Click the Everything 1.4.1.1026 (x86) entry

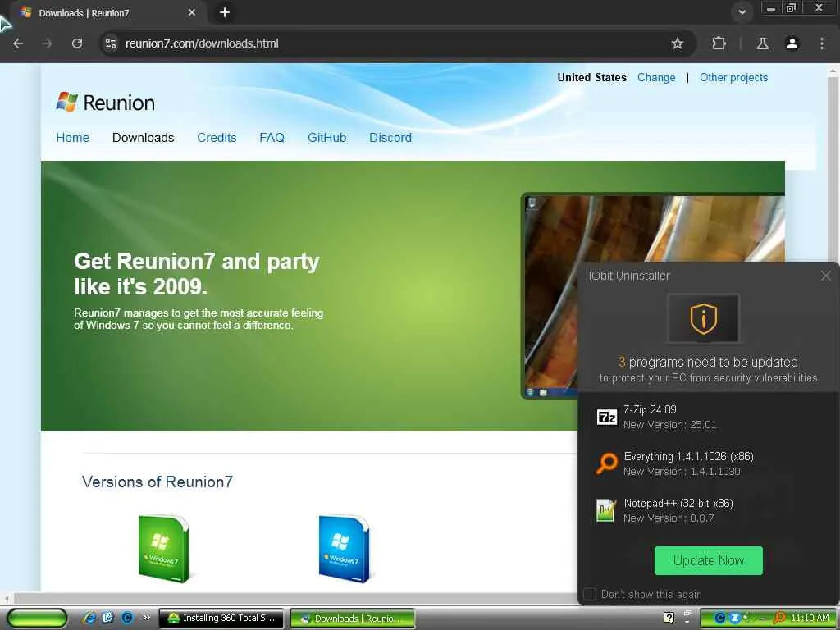(x=688, y=456)
